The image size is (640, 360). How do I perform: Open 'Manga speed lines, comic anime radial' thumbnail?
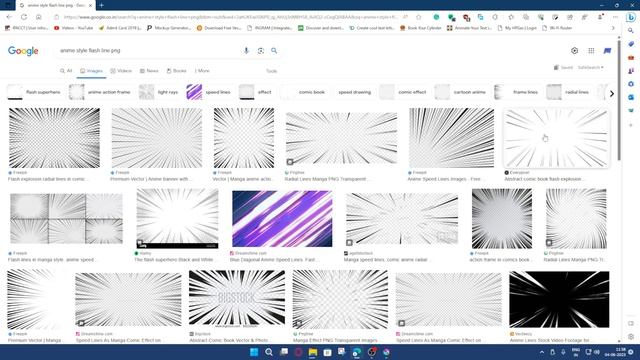(x=402, y=219)
